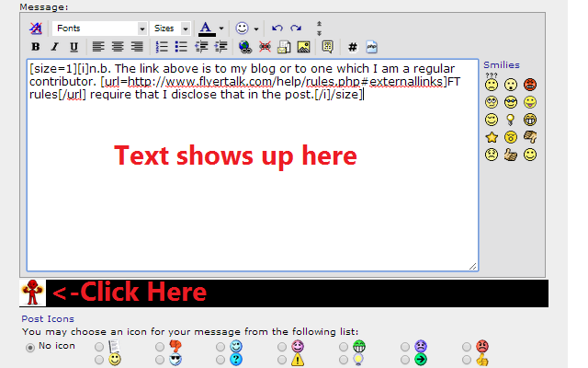Open the Sizes dropdown
This screenshot has width=588, height=368.
pyautogui.click(x=170, y=29)
